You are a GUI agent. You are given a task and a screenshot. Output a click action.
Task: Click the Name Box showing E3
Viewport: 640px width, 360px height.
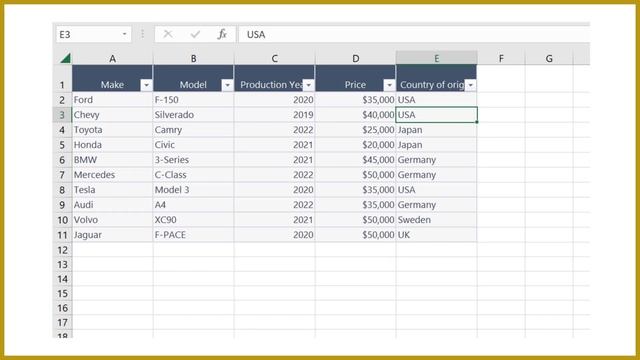93,34
